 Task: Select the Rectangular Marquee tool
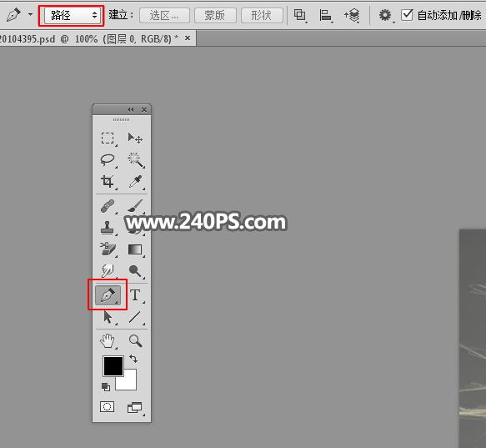point(108,138)
